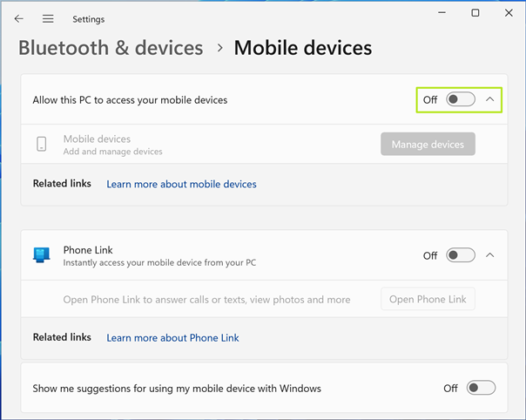
Task: Click 'Open Phone Link to answer calls or texts' text
Action: (x=206, y=300)
